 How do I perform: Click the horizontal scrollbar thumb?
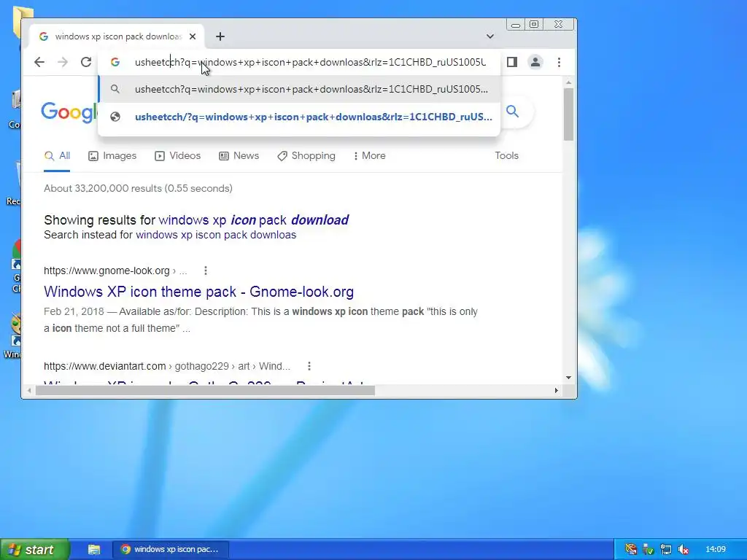tap(205, 391)
